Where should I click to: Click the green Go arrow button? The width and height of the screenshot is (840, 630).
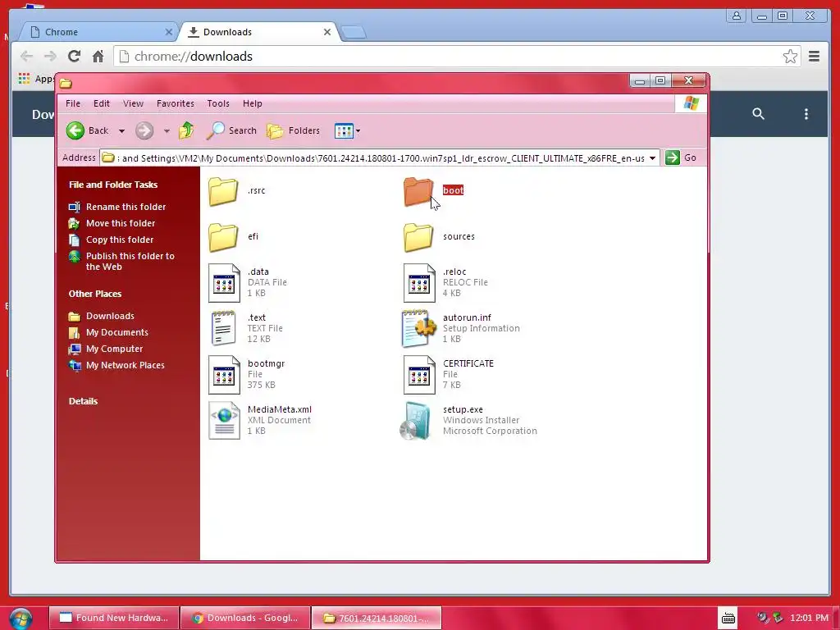point(673,157)
